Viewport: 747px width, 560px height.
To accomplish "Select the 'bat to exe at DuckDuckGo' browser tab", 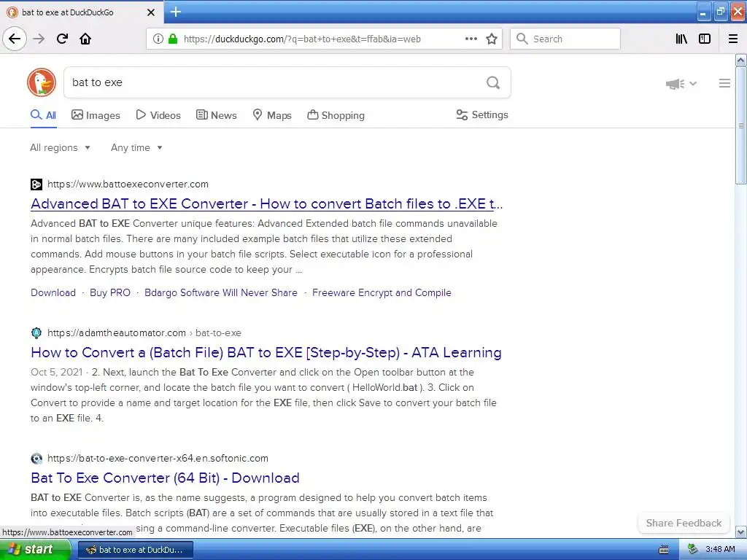I will 81,12.
